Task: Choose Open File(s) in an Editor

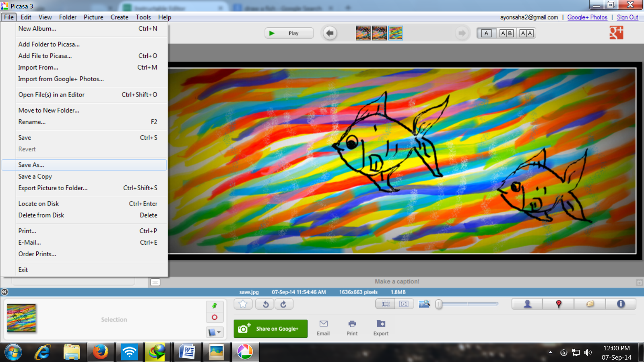Action: tap(84, 95)
